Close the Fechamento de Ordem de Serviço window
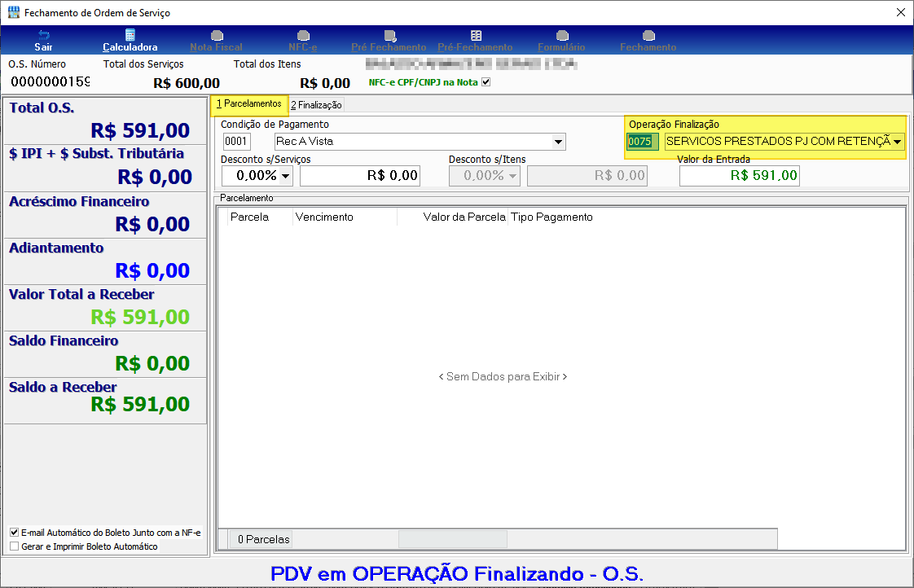 tap(901, 12)
